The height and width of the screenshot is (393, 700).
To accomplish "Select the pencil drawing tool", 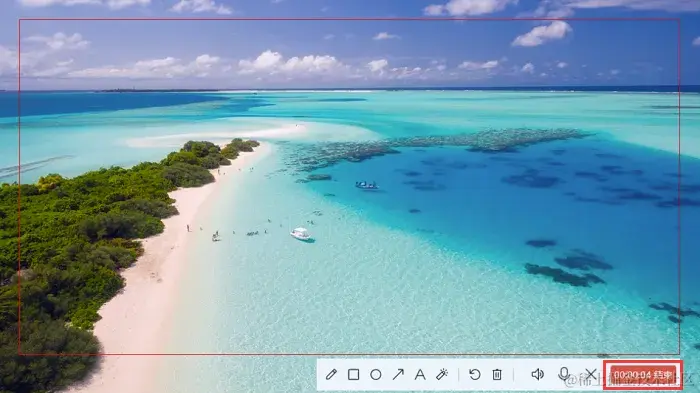I will click(x=331, y=374).
